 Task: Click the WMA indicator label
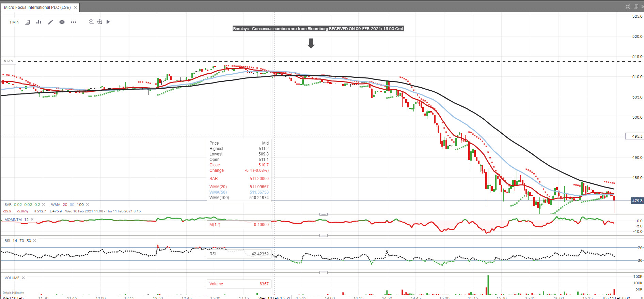tap(56, 205)
